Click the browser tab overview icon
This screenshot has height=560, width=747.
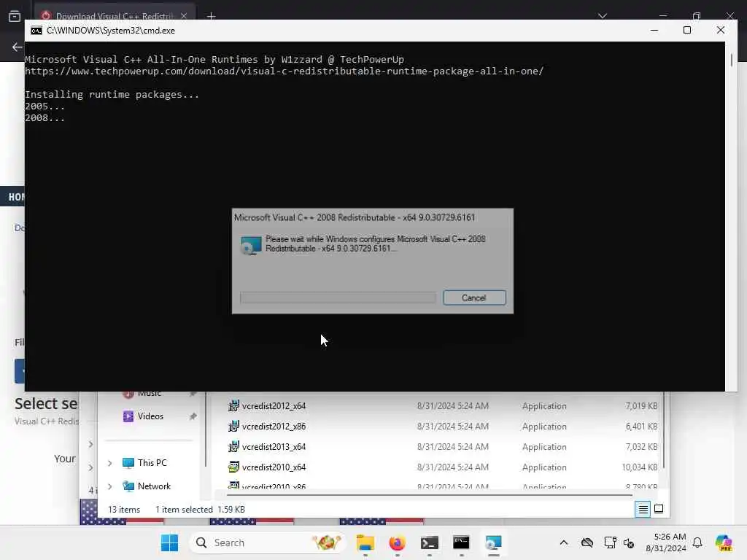(x=15, y=16)
